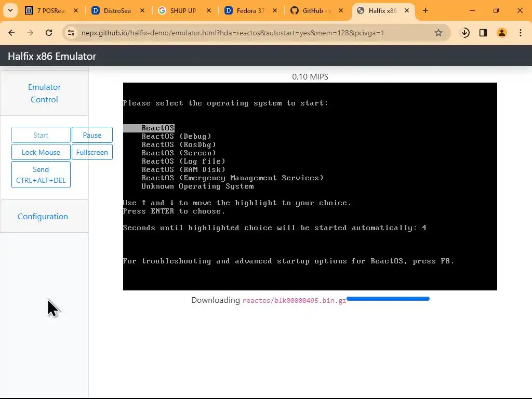Open a new tab with the plus button

[x=425, y=10]
